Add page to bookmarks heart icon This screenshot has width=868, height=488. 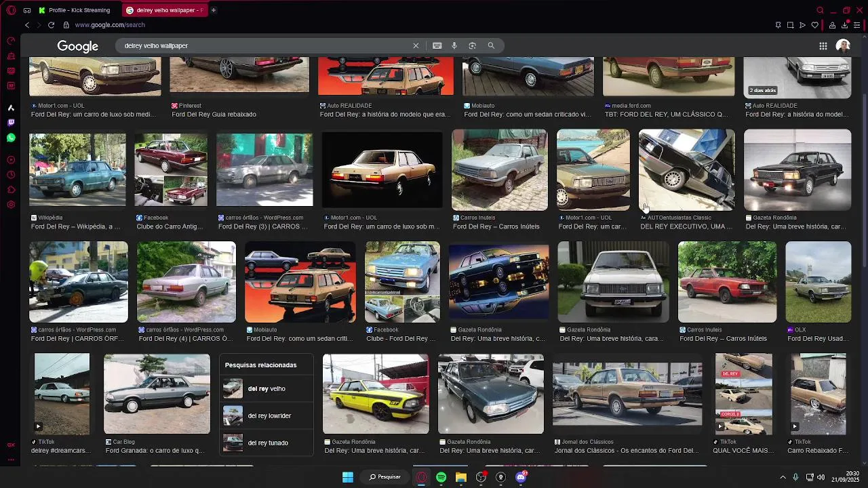tap(814, 25)
